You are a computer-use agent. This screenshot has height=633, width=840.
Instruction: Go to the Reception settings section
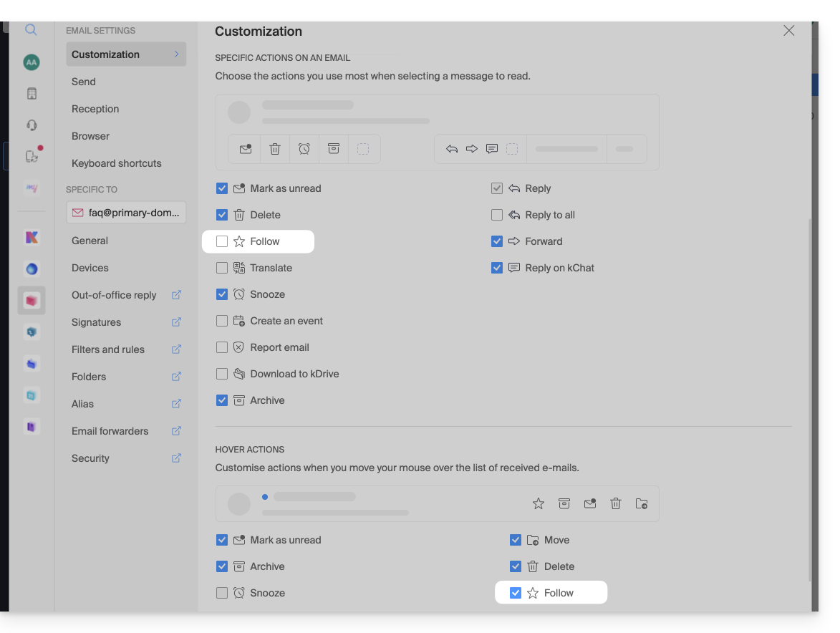coord(95,109)
